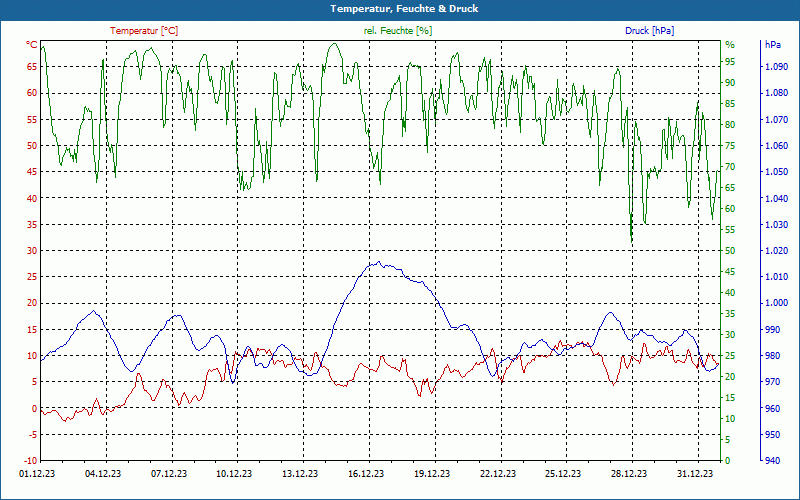
Task: Click the red 65 on the temperature axis
Action: (32, 66)
